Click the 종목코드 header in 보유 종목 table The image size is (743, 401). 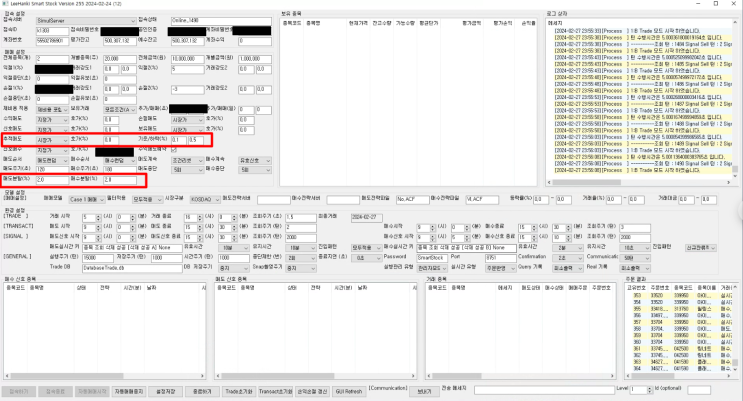pos(291,23)
